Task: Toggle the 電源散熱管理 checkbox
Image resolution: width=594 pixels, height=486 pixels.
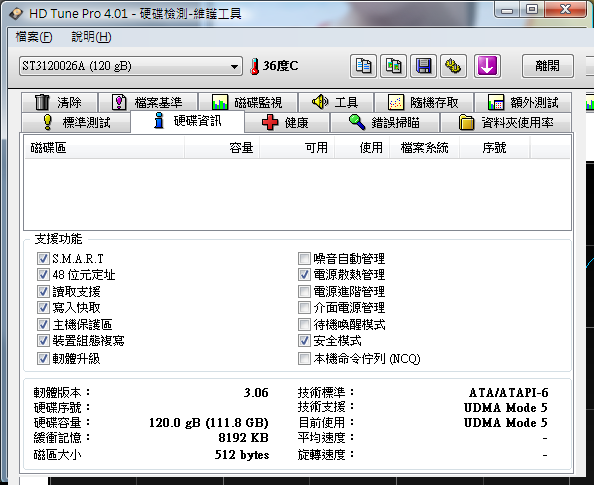Action: pyautogui.click(x=304, y=275)
